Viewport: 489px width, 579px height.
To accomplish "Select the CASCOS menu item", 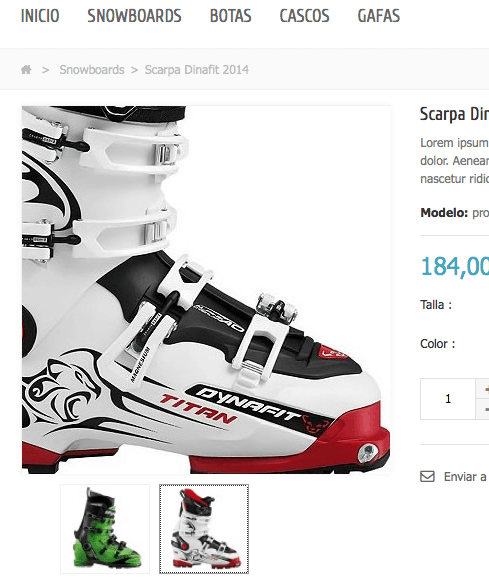I will click(304, 16).
